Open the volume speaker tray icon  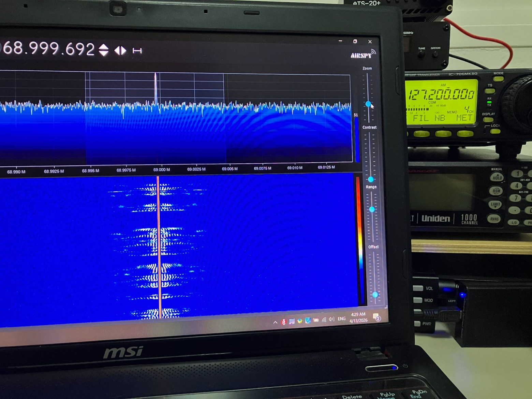331,319
